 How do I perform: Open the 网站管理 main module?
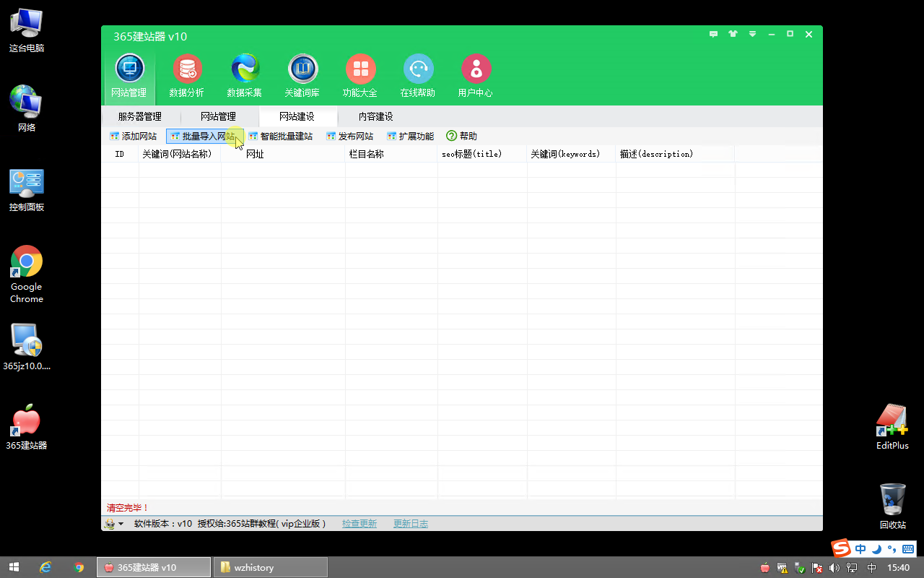[129, 76]
